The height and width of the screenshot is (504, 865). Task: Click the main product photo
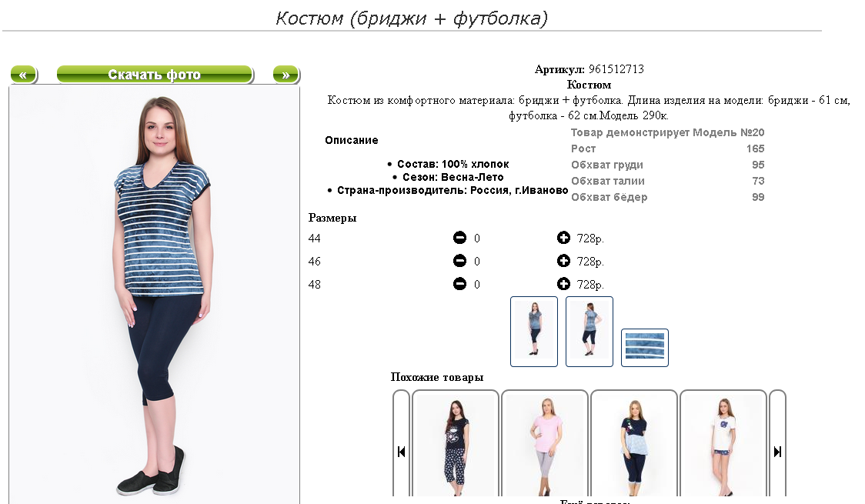(155, 295)
